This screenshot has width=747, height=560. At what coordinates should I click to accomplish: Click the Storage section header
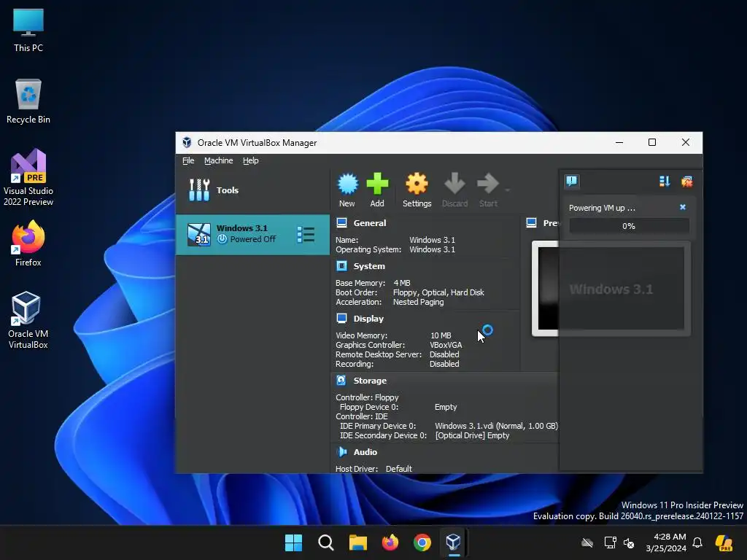(370, 381)
